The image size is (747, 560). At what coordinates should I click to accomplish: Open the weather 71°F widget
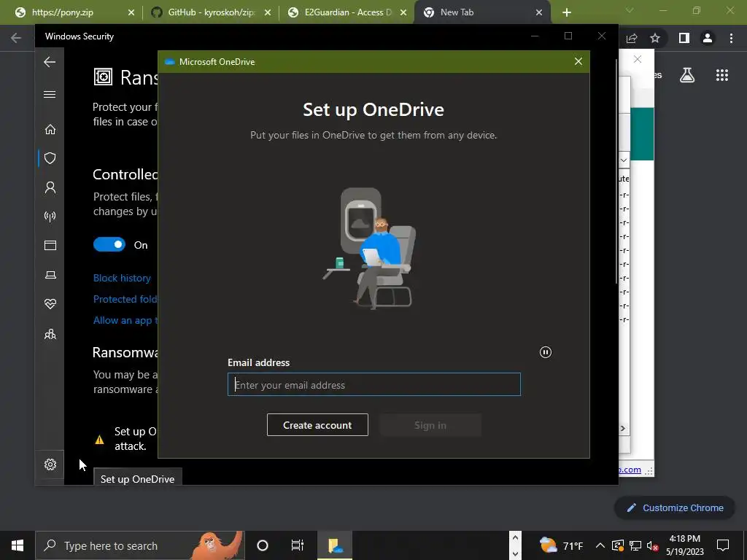pos(561,545)
